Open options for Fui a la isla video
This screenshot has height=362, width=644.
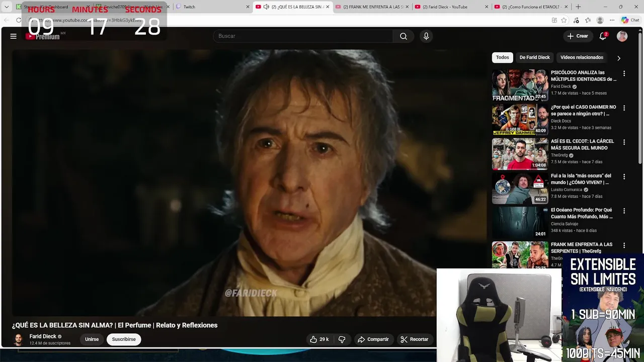pos(624,177)
